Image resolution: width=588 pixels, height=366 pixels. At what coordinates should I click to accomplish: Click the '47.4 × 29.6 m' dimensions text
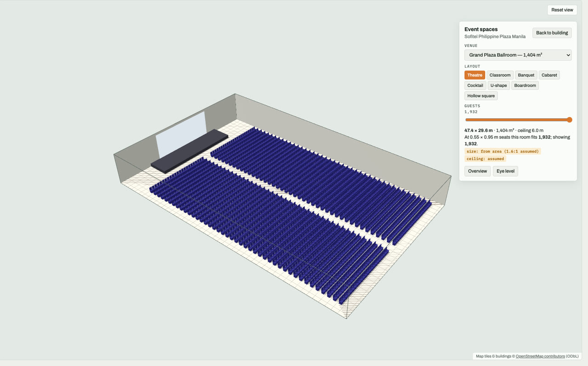[478, 131]
